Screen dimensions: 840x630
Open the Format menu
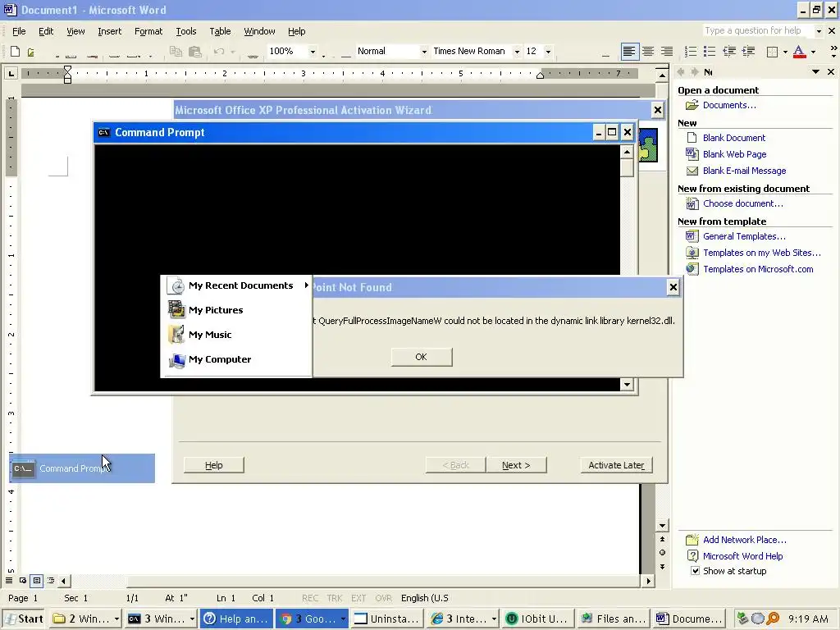tap(148, 32)
